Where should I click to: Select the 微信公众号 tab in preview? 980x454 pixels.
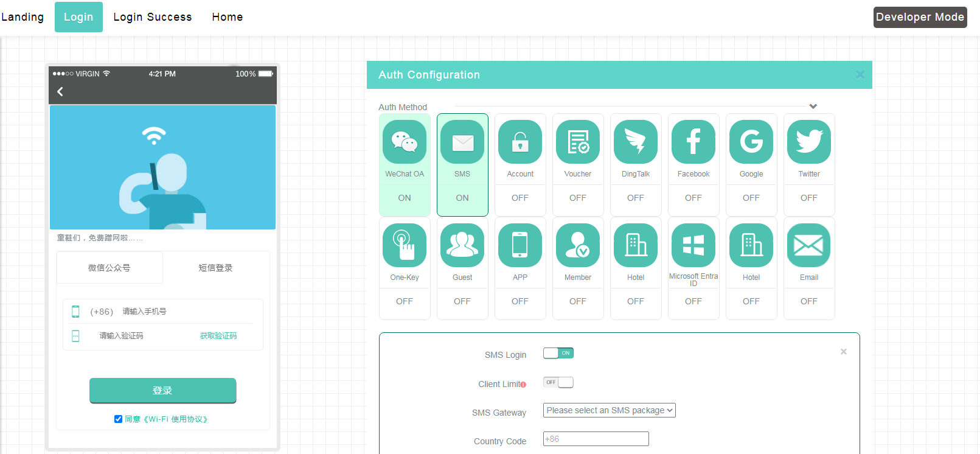pos(109,268)
